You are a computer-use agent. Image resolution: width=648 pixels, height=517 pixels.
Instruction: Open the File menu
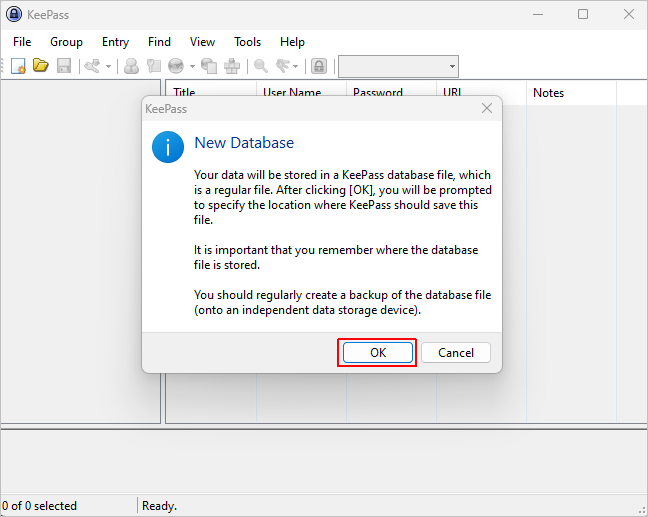tap(22, 42)
